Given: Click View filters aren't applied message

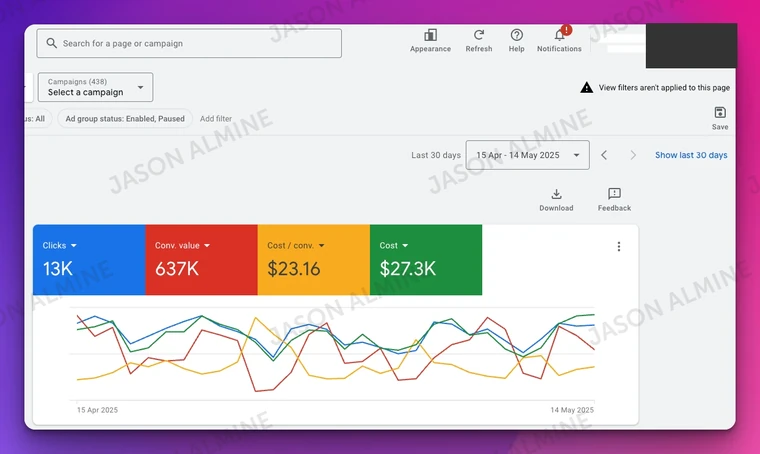Looking at the screenshot, I should point(664,88).
